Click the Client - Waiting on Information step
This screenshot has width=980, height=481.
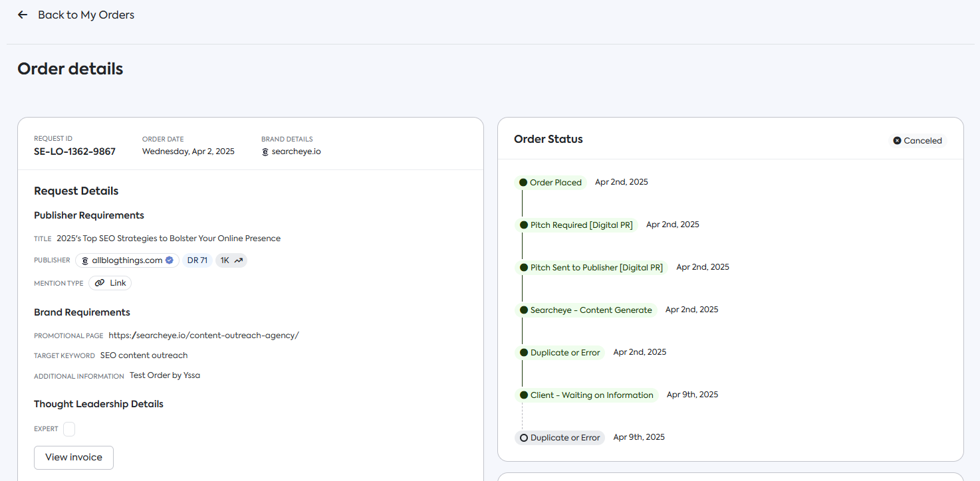[x=591, y=395]
